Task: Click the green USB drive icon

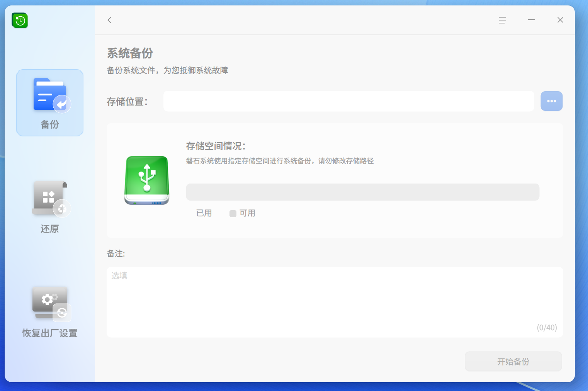Action: (x=147, y=180)
